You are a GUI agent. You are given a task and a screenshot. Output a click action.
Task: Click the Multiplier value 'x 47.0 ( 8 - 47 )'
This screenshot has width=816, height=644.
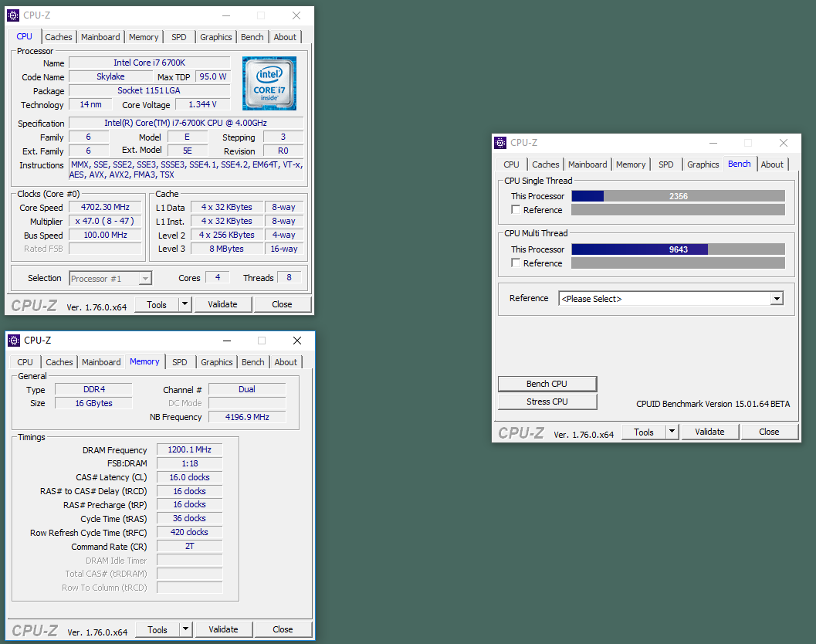click(x=105, y=222)
